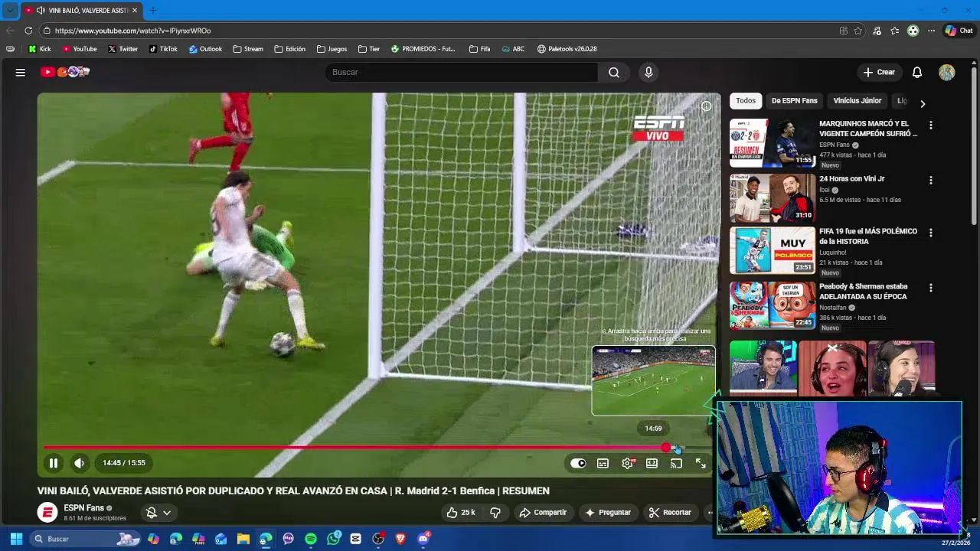Screen dimensions: 980x551
Task: Add this page to favorites star
Action: [x=858, y=31]
